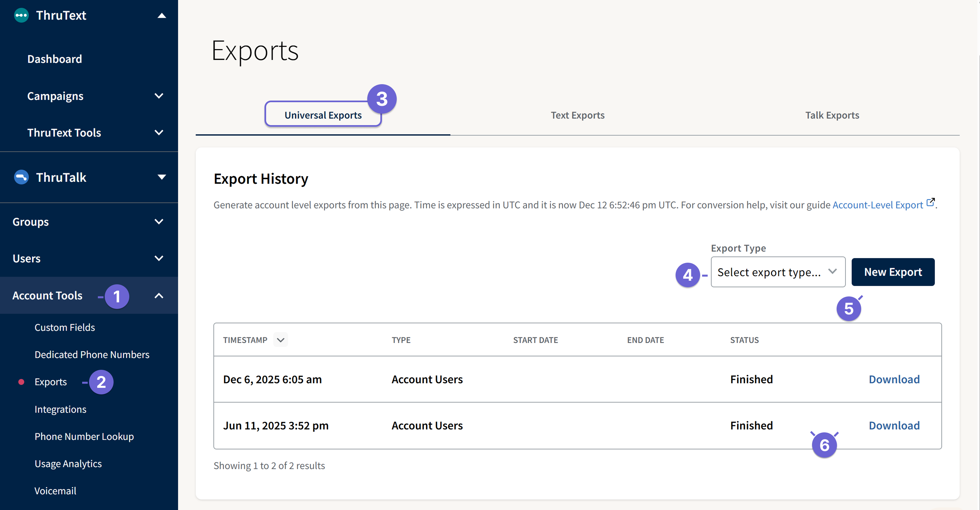980x510 pixels.
Task: Collapse the Account Tools section
Action: [x=159, y=295]
